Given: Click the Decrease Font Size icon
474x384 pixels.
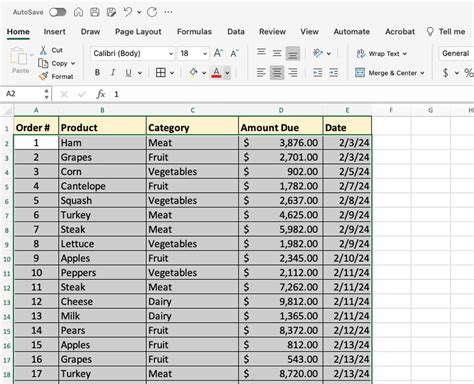Looking at the screenshot, I should pos(235,53).
